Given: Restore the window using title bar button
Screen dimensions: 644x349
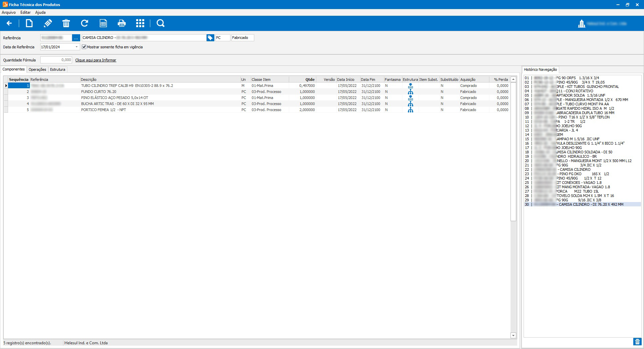Looking at the screenshot, I should tap(627, 5).
